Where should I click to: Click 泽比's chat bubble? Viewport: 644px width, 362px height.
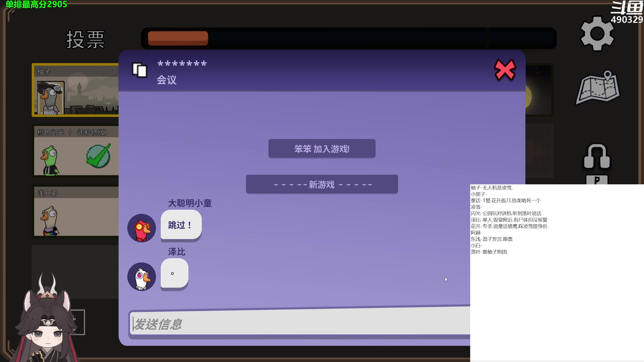pos(174,274)
